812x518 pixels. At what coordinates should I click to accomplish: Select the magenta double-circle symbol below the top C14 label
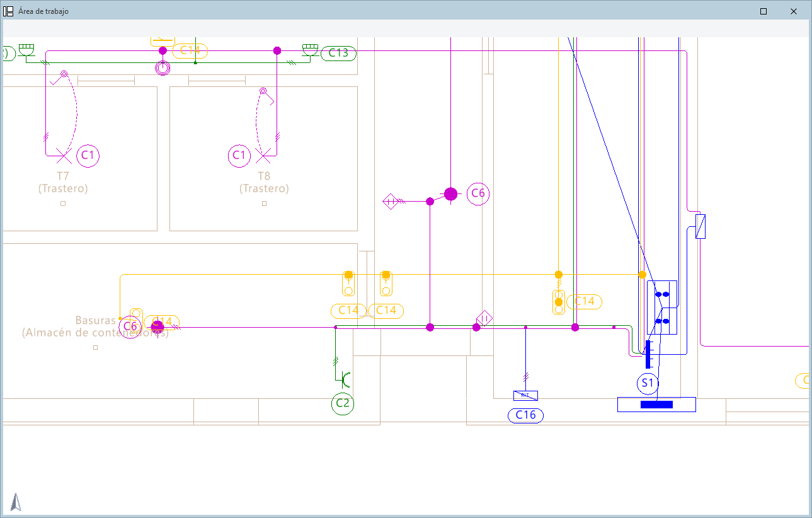click(x=163, y=68)
